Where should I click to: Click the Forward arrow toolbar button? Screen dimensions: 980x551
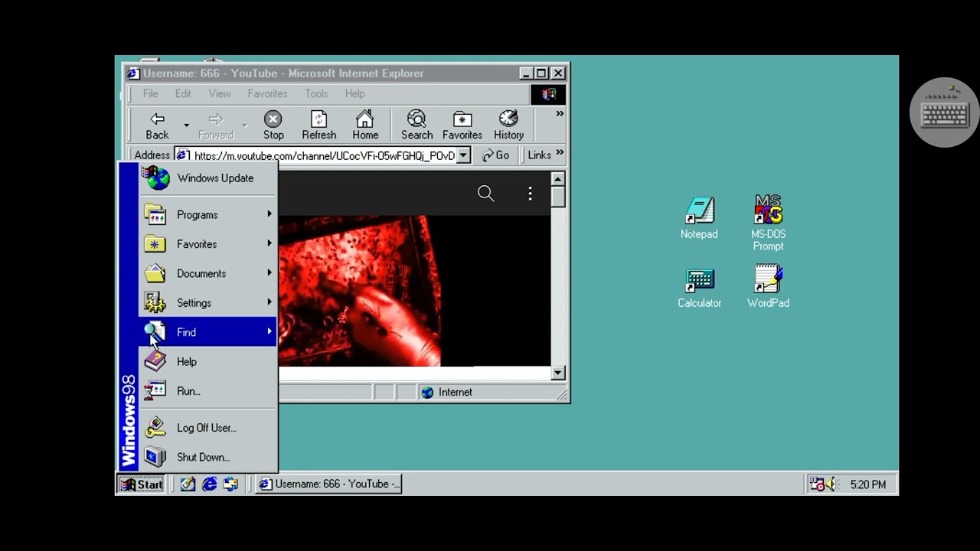[x=216, y=126]
